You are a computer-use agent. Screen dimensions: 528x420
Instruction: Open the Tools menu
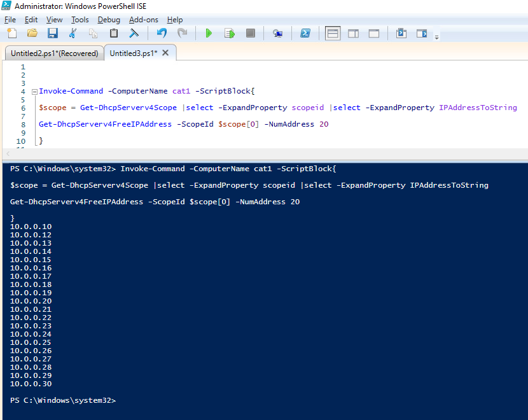[80, 20]
